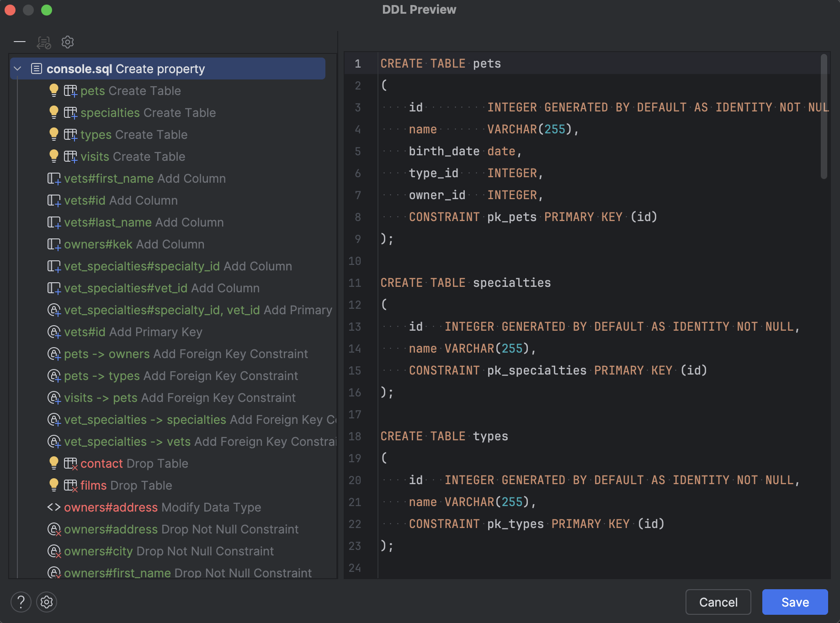Click the add-column icon beside vets#first_name

[x=54, y=178]
